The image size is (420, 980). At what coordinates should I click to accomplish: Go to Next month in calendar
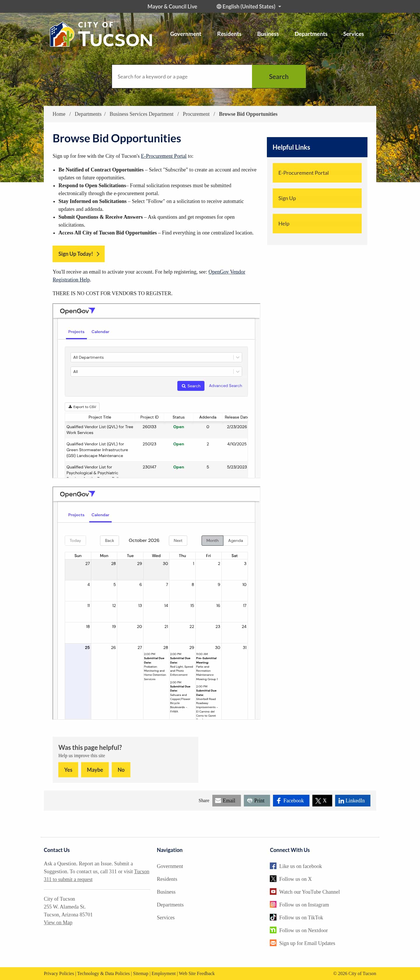point(178,540)
